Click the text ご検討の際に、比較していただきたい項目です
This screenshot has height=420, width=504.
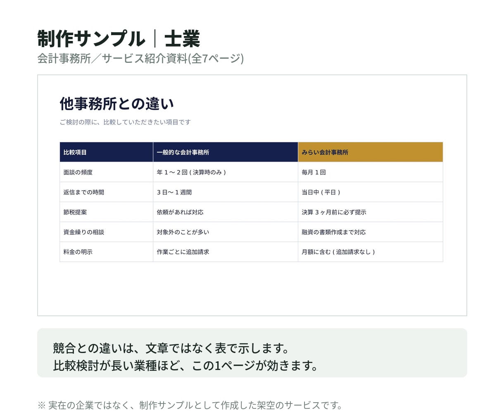pyautogui.click(x=125, y=122)
